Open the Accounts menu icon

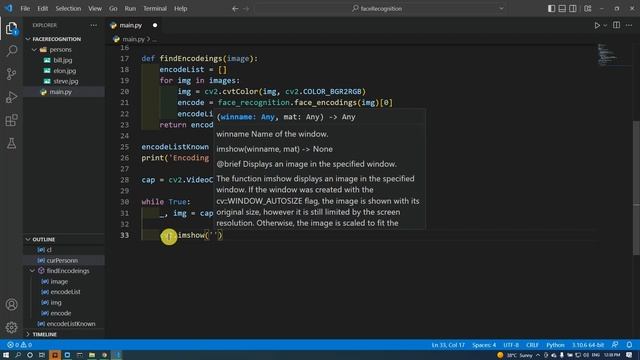(x=11, y=304)
